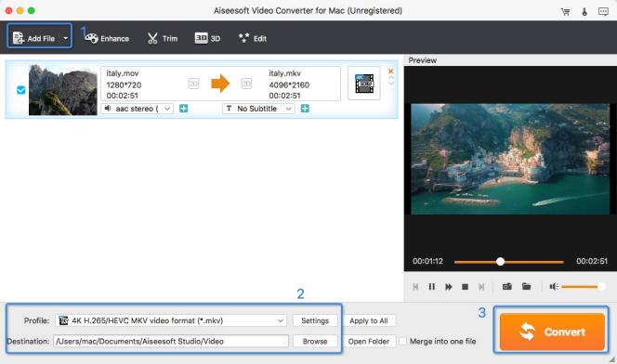Expand the Add File dropdown arrow
Viewport: 617px width, 364px height.
[x=66, y=38]
